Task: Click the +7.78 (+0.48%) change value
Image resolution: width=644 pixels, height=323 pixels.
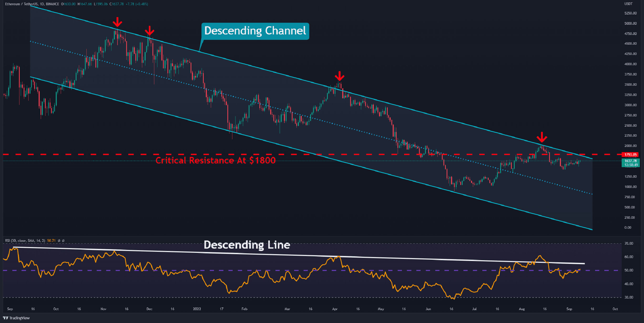Action: point(137,4)
